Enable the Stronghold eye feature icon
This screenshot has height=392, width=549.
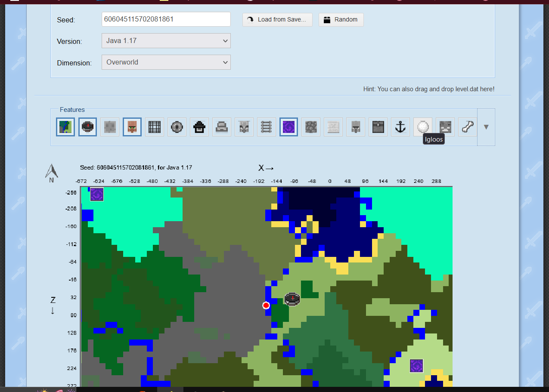tap(177, 127)
